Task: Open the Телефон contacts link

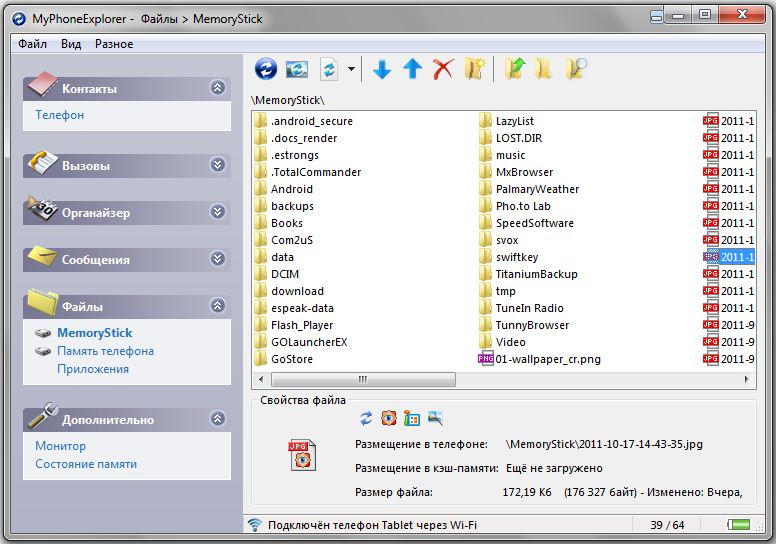Action: 59,115
